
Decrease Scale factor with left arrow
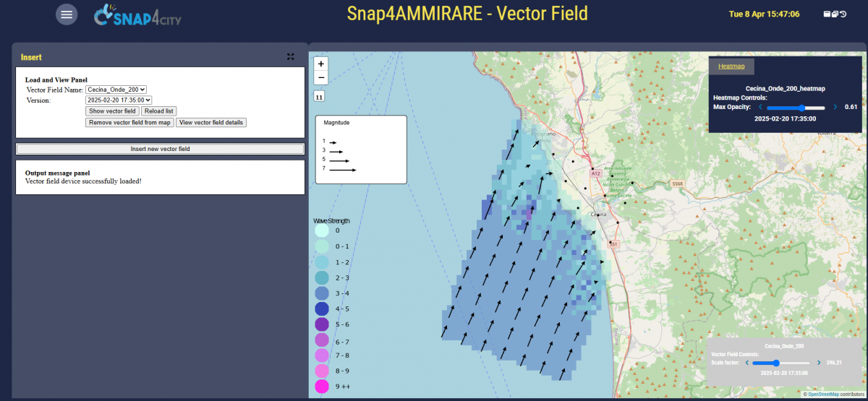pyautogui.click(x=746, y=363)
